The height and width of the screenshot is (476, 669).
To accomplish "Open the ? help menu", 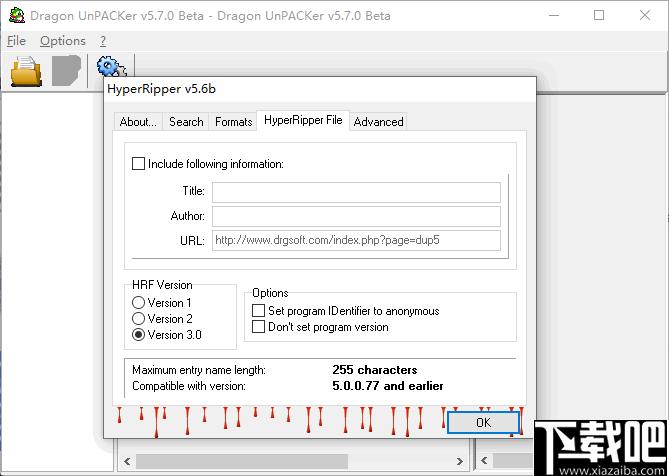I will 103,41.
